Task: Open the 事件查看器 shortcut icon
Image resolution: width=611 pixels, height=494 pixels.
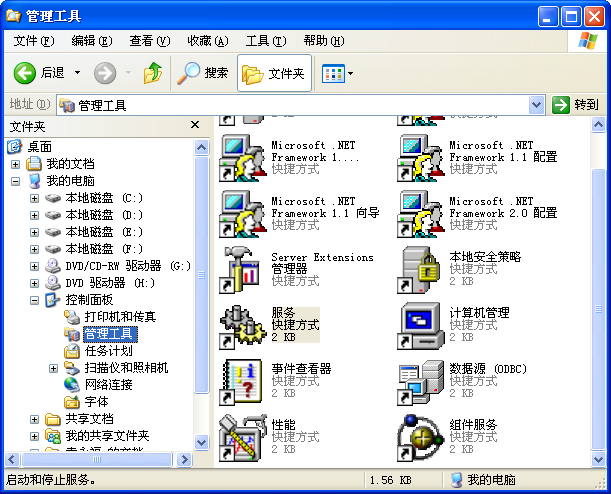Action: pyautogui.click(x=242, y=382)
